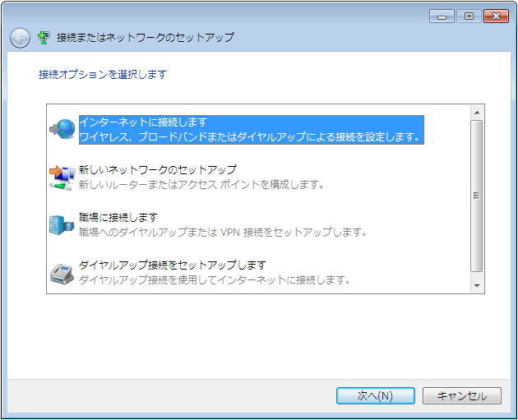
Task: Minimize the setup wizard window
Action: [x=442, y=16]
